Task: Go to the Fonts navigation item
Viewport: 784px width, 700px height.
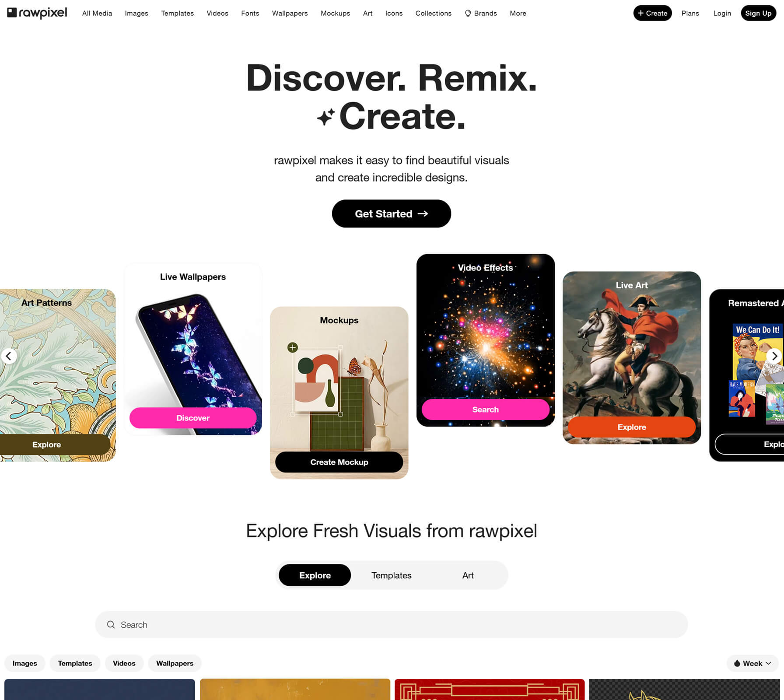Action: click(250, 13)
